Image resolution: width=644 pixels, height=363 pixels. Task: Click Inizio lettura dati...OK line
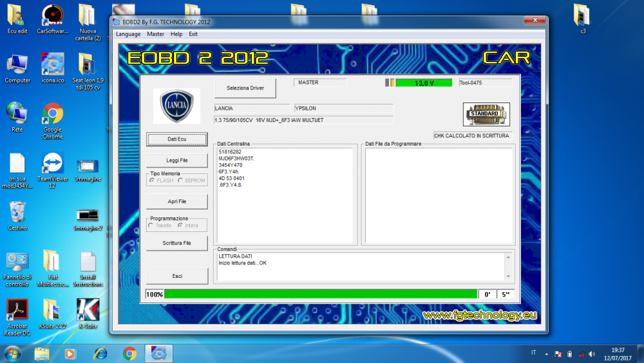(x=242, y=263)
